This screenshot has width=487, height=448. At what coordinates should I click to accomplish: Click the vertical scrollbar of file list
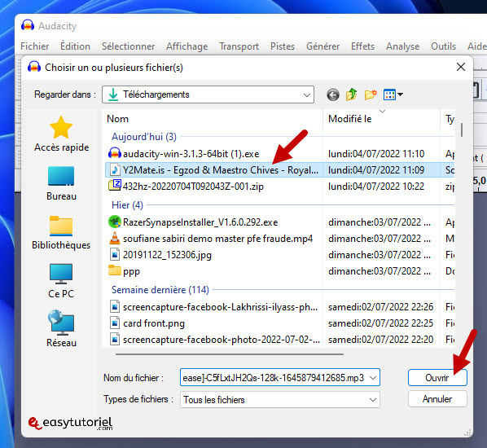pos(462,130)
